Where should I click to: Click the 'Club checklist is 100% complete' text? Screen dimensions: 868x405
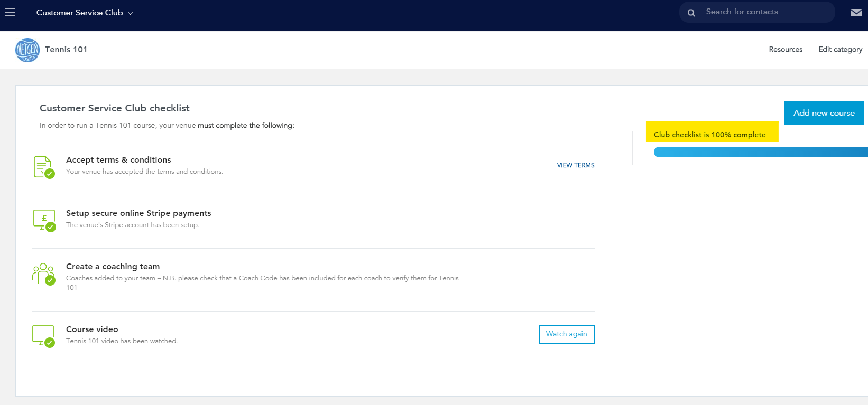[x=709, y=135]
